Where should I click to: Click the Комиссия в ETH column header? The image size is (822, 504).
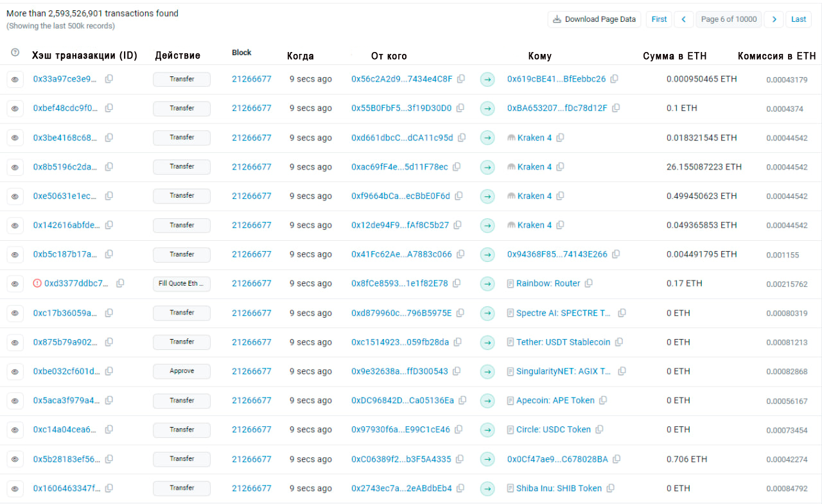pos(777,56)
